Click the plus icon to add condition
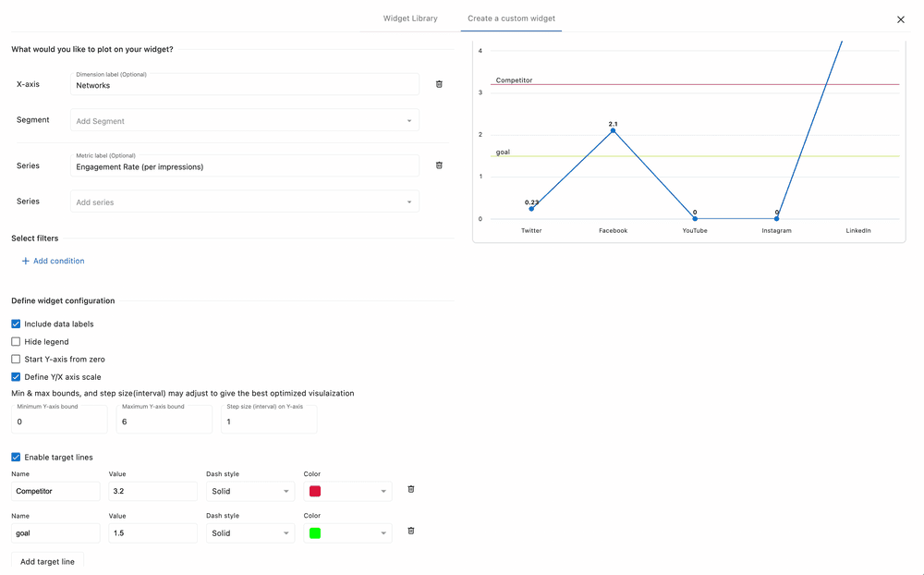 [26, 262]
